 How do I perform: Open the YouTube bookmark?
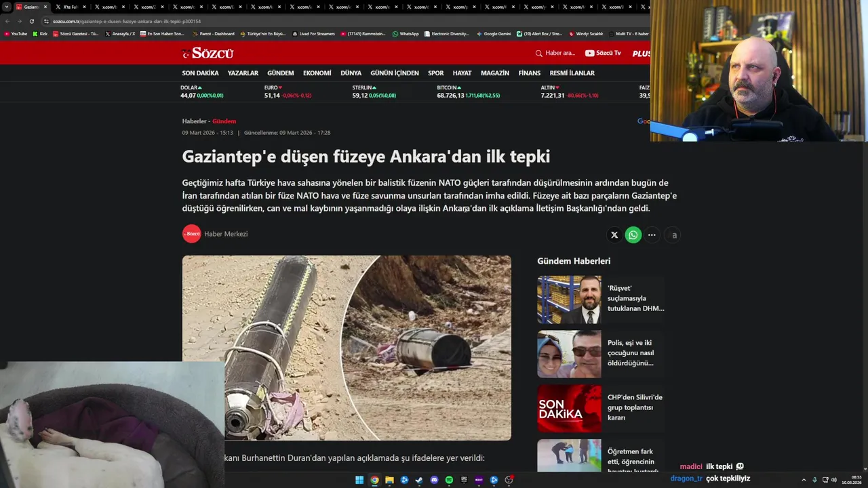16,33
